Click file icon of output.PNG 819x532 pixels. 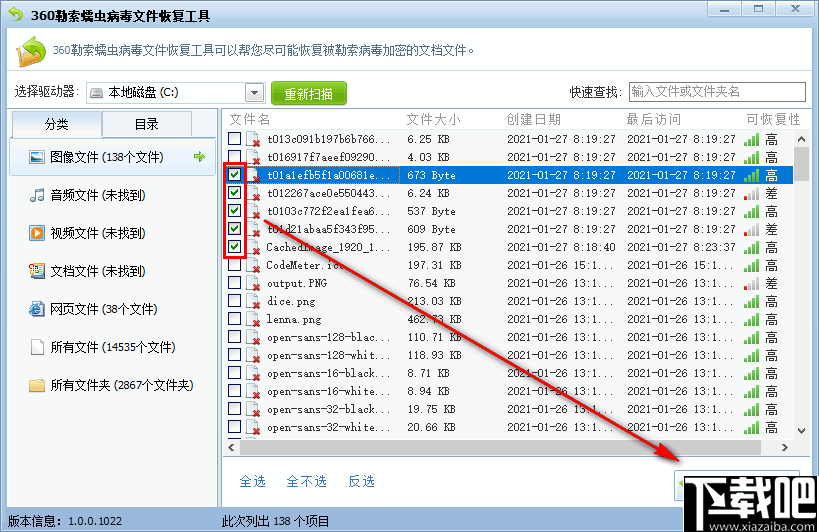(253, 283)
